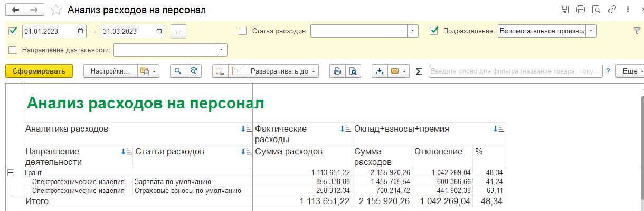Click the find magnifier icon in toolbar
644x211 pixels.
pos(178,71)
